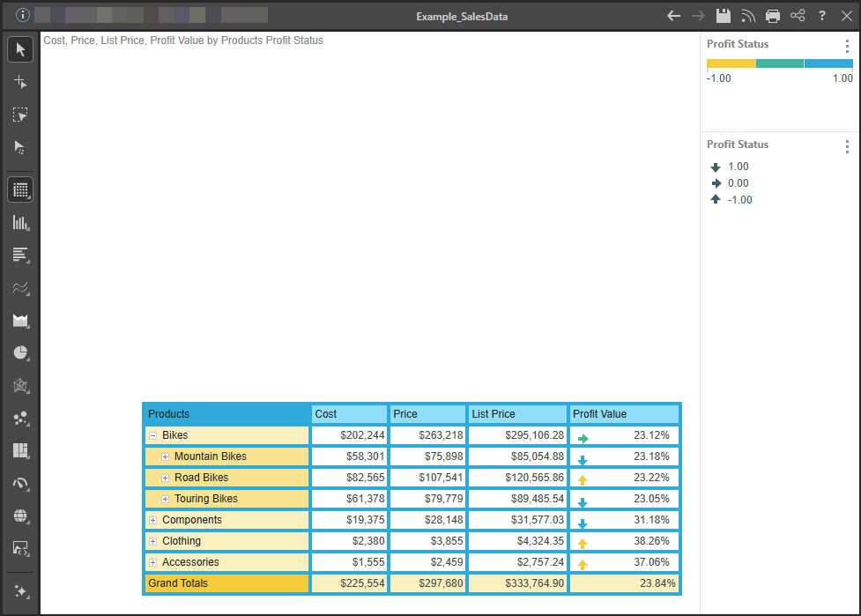Image resolution: width=861 pixels, height=616 pixels.
Task: Expand the Mountain Bikes row
Action: click(x=165, y=456)
